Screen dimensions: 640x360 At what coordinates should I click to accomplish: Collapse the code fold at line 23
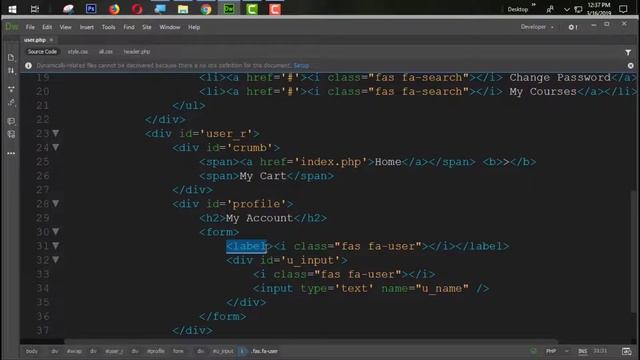[56, 133]
